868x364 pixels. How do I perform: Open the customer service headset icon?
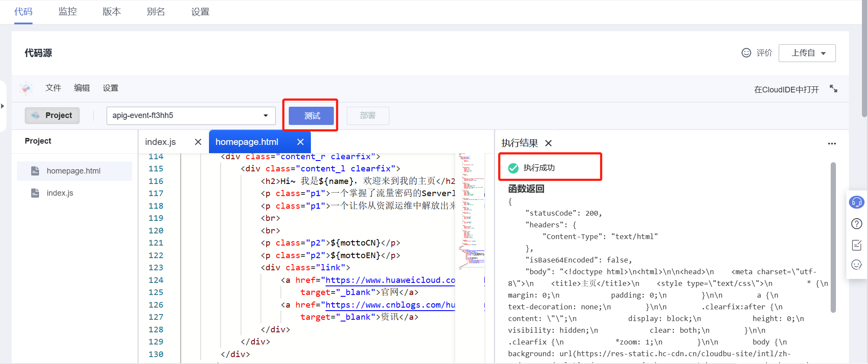click(x=856, y=202)
